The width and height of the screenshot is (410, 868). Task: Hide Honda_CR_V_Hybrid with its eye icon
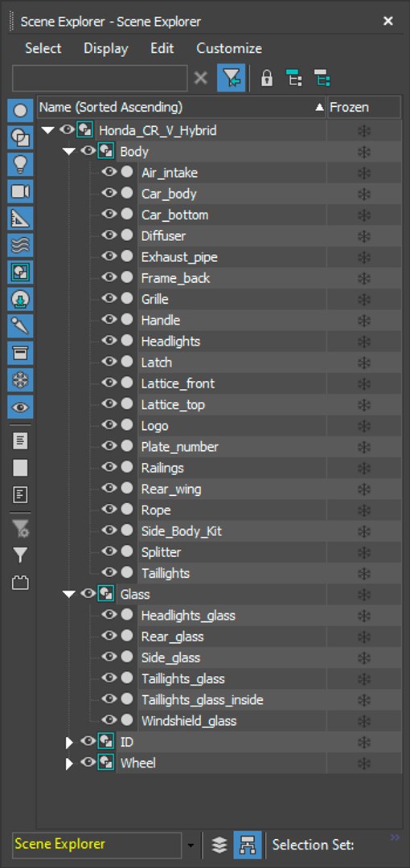(67, 130)
